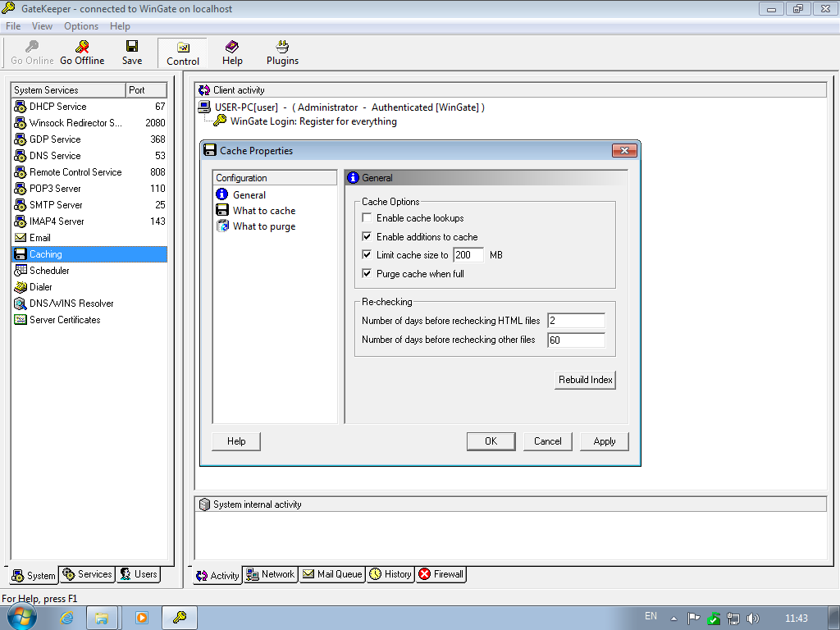Open the Windows Start button
The height and width of the screenshot is (630, 840).
[x=21, y=617]
